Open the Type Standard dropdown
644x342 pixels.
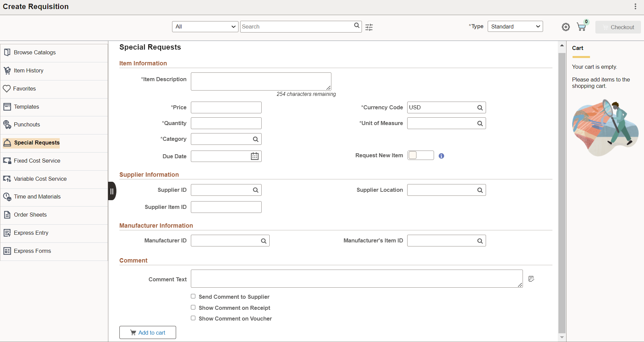click(x=515, y=26)
